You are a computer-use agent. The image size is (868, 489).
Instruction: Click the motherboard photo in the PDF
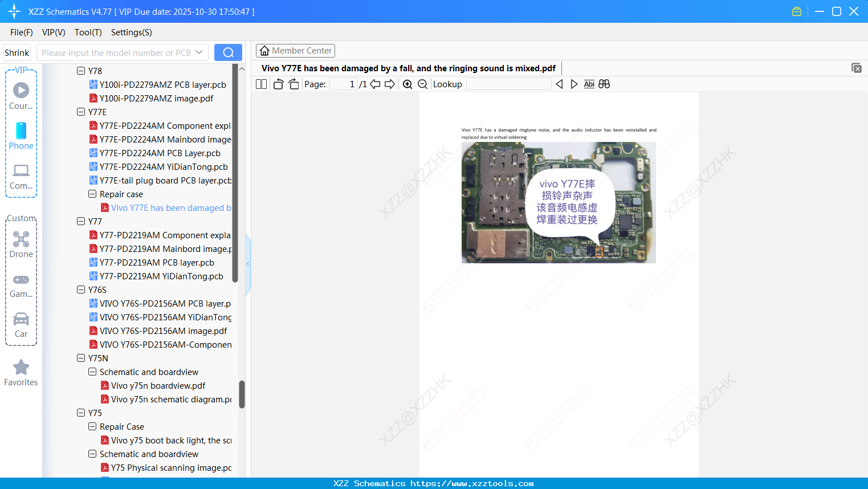pos(559,202)
